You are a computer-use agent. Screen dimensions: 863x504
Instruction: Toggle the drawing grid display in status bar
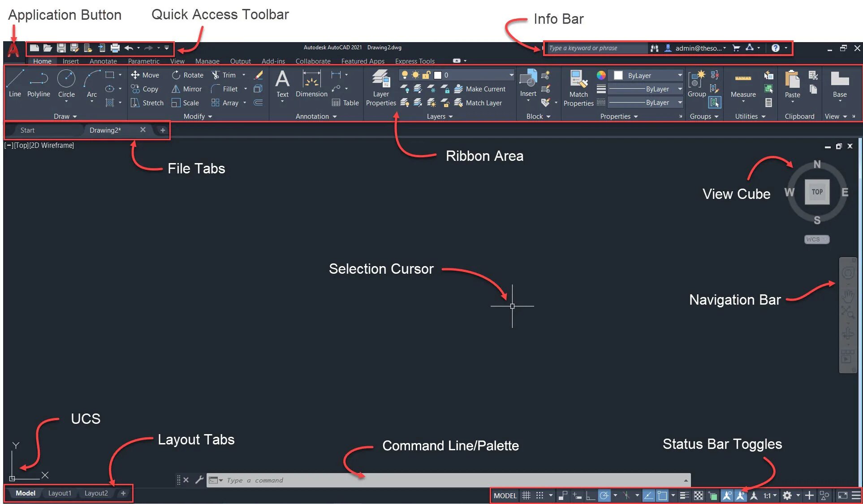pos(526,495)
